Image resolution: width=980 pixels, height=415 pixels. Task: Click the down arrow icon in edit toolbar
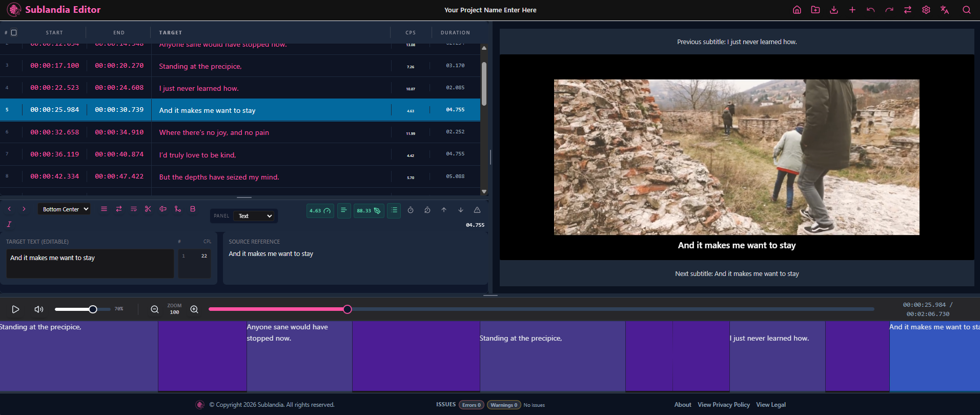point(461,210)
